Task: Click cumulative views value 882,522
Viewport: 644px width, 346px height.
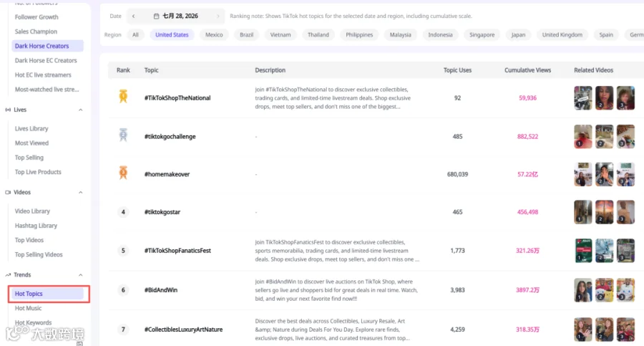Action: (x=527, y=137)
